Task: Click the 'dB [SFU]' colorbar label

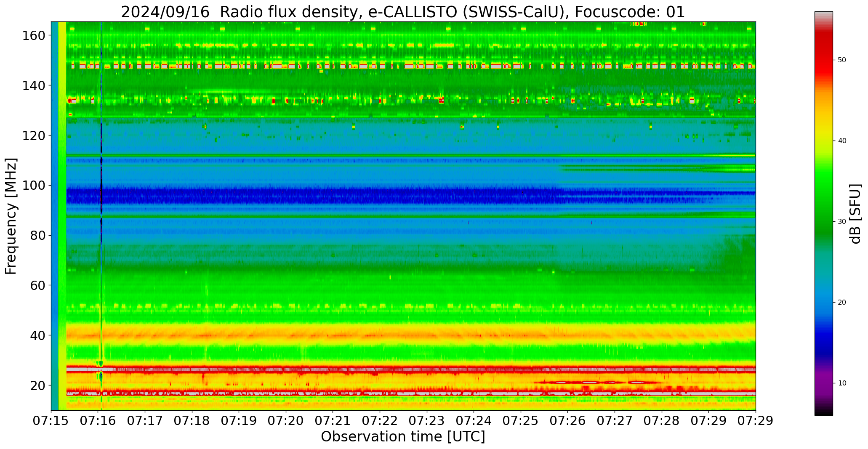Action: click(x=855, y=213)
